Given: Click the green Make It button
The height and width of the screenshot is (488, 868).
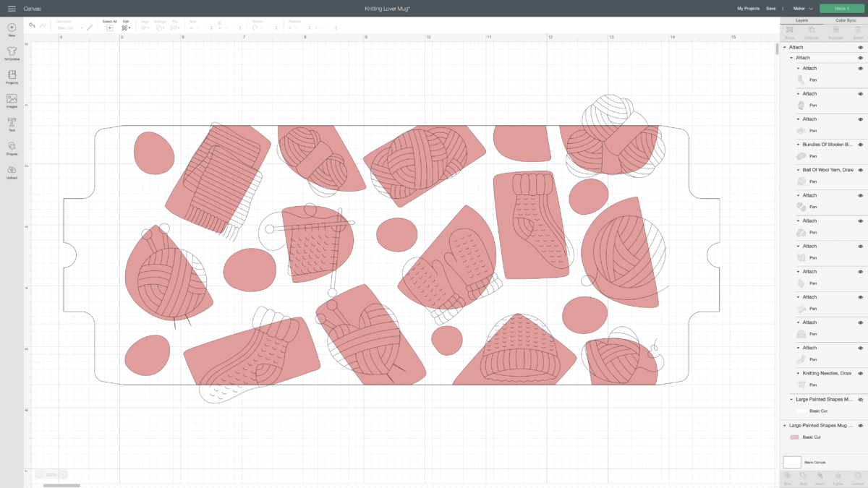Looking at the screenshot, I should [x=841, y=8].
